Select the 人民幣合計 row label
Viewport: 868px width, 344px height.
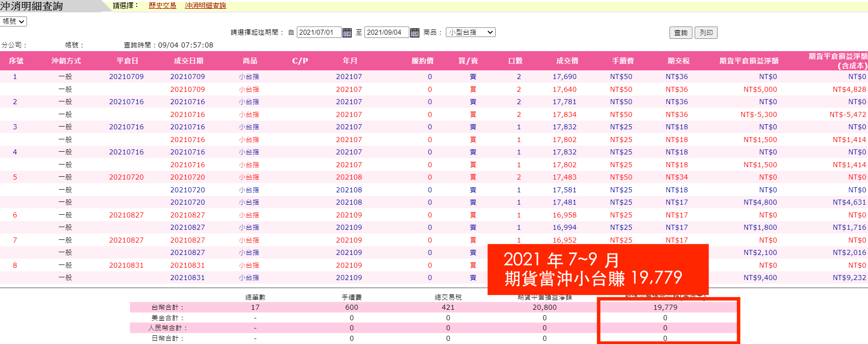point(167,328)
